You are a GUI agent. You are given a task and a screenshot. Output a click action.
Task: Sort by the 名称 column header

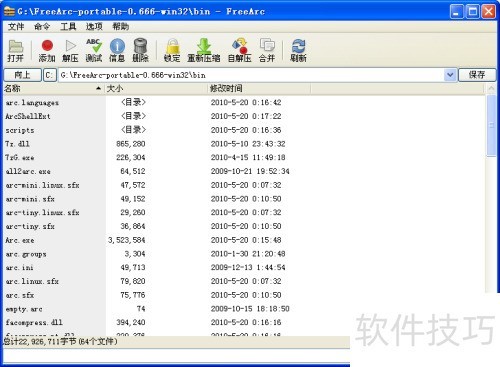[53, 88]
